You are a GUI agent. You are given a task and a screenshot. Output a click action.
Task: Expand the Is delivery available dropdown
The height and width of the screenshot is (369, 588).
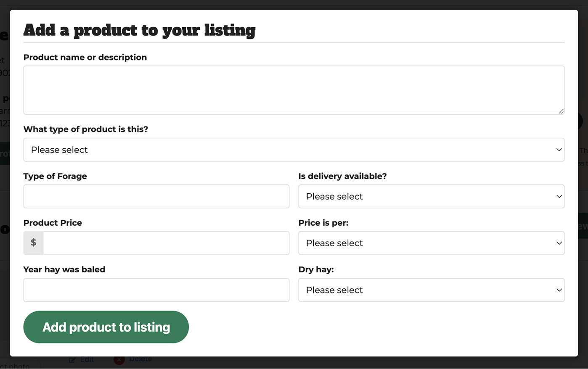[x=431, y=196]
